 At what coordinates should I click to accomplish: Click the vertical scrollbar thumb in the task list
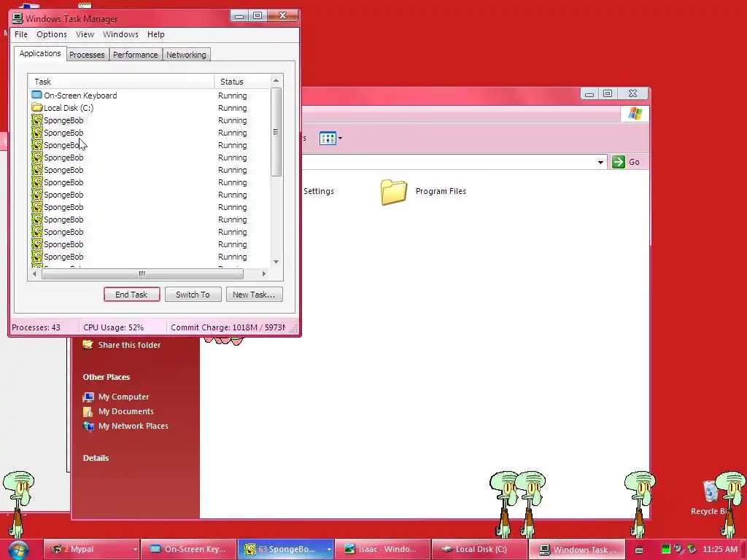coord(276,132)
